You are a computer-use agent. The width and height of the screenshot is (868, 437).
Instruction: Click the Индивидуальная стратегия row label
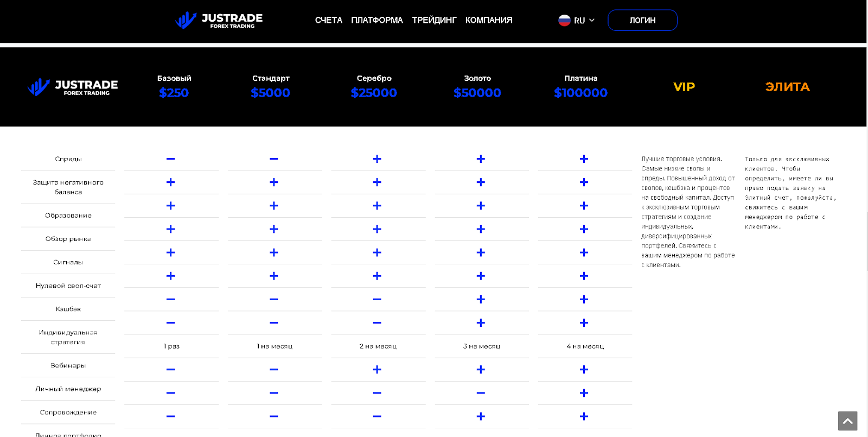pyautogui.click(x=68, y=337)
